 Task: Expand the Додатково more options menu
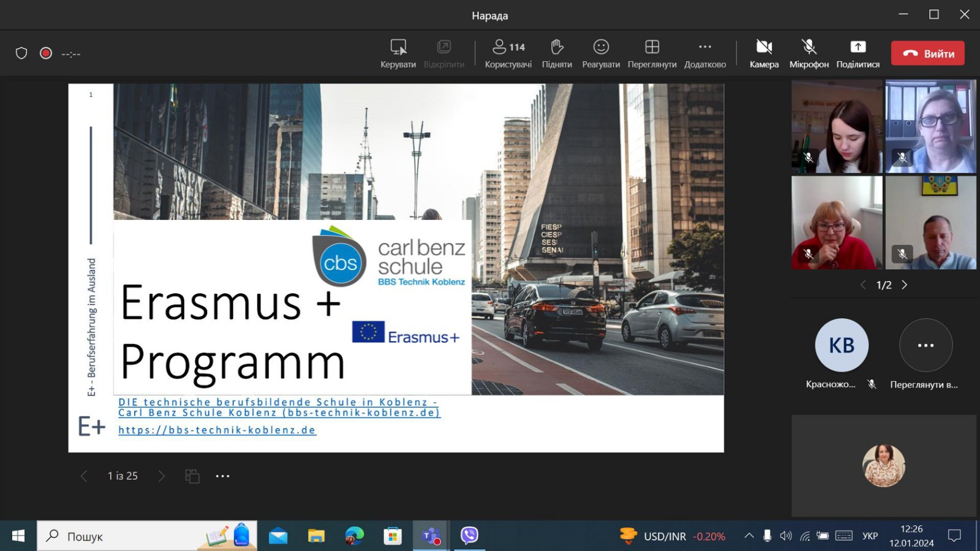click(705, 48)
